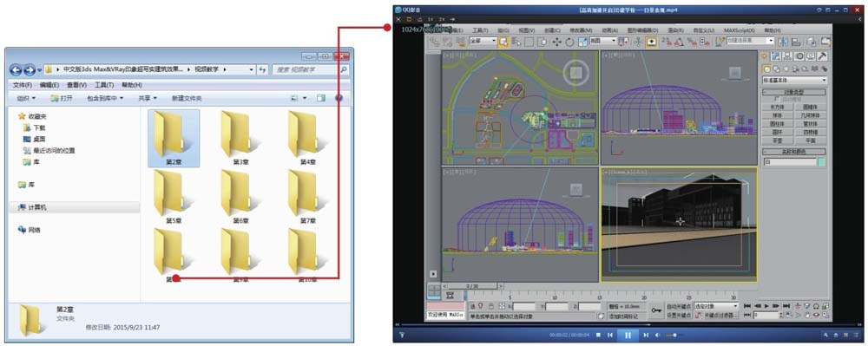Mute the QQ Player speaker icon

(x=658, y=335)
